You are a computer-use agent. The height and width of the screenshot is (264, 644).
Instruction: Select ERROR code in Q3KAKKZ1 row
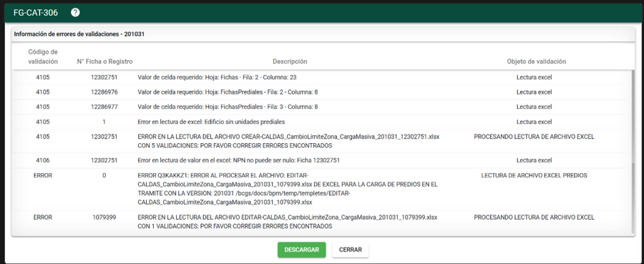pyautogui.click(x=43, y=175)
